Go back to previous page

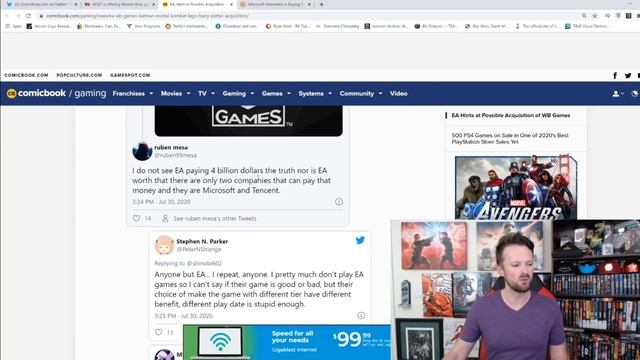(x=7, y=16)
